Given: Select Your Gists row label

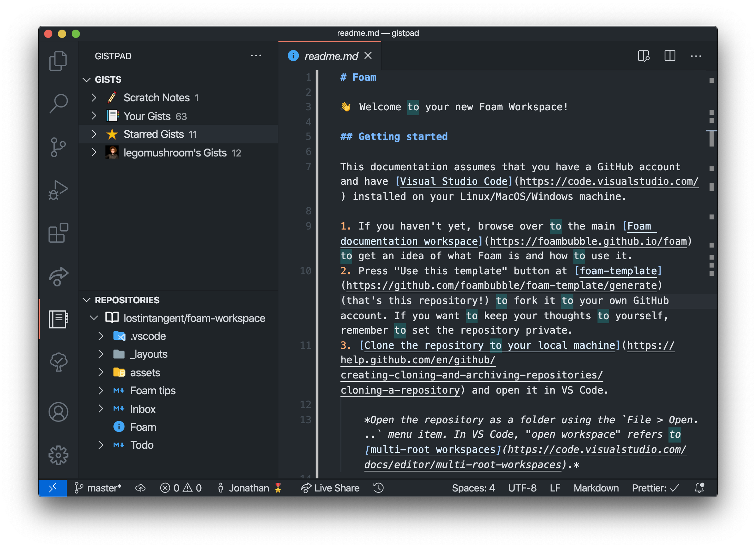Looking at the screenshot, I should click(147, 116).
